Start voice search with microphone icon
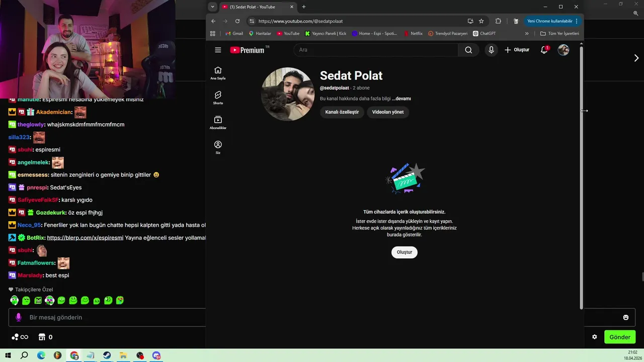 (x=491, y=50)
